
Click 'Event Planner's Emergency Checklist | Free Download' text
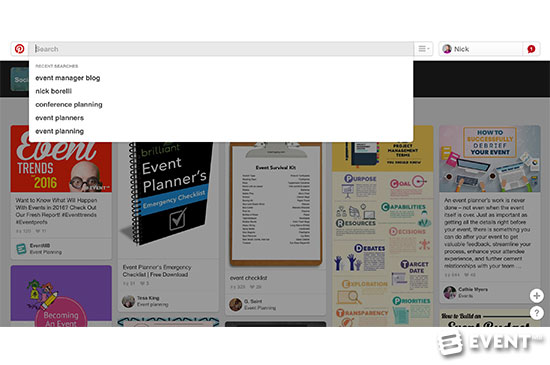tap(157, 271)
